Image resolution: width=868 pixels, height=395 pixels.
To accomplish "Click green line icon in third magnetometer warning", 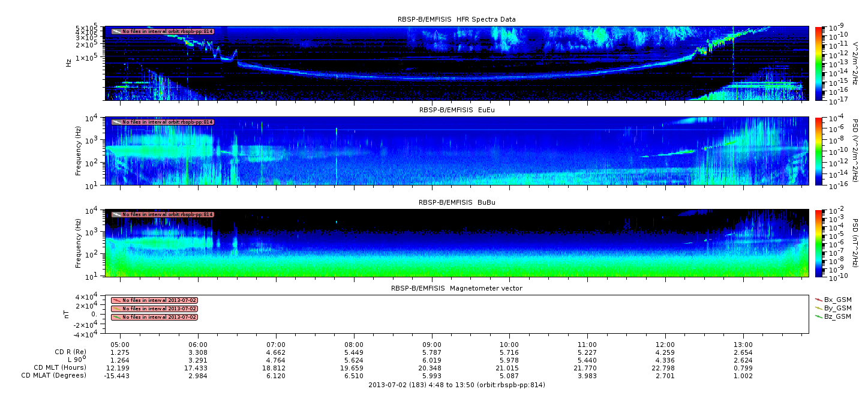I will (116, 317).
